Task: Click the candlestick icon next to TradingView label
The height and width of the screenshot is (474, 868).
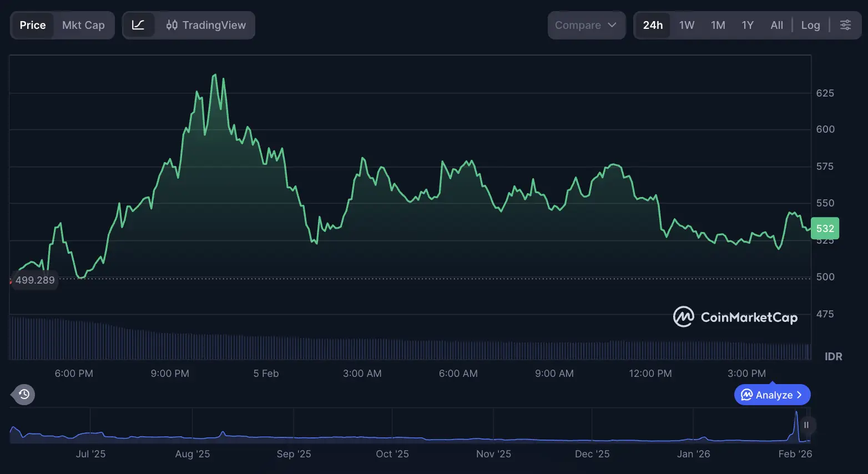Action: coord(173,25)
